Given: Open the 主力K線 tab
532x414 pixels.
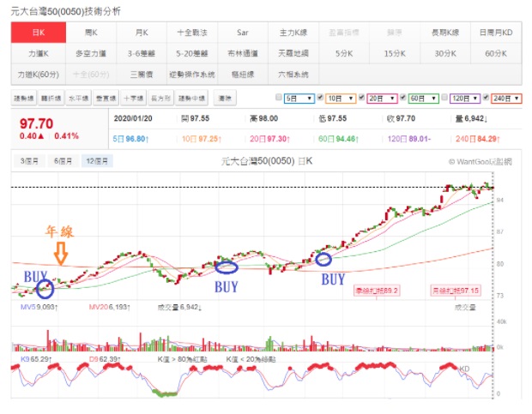Looking at the screenshot, I should 293,33.
